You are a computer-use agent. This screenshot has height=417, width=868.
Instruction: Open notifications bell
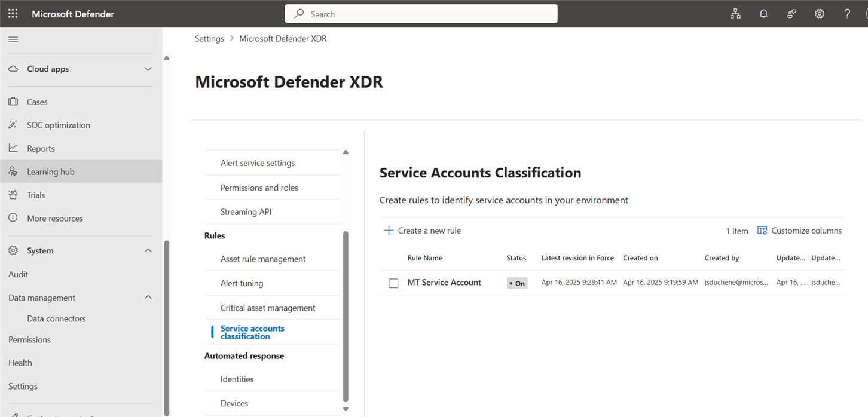[763, 14]
